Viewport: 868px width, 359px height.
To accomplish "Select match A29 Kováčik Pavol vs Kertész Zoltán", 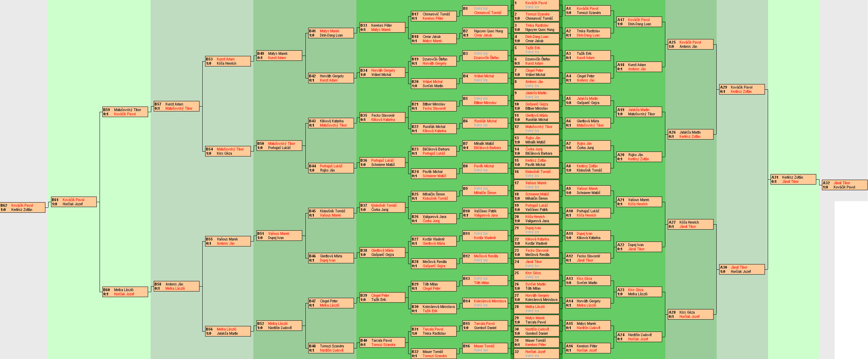I will 742,89.
